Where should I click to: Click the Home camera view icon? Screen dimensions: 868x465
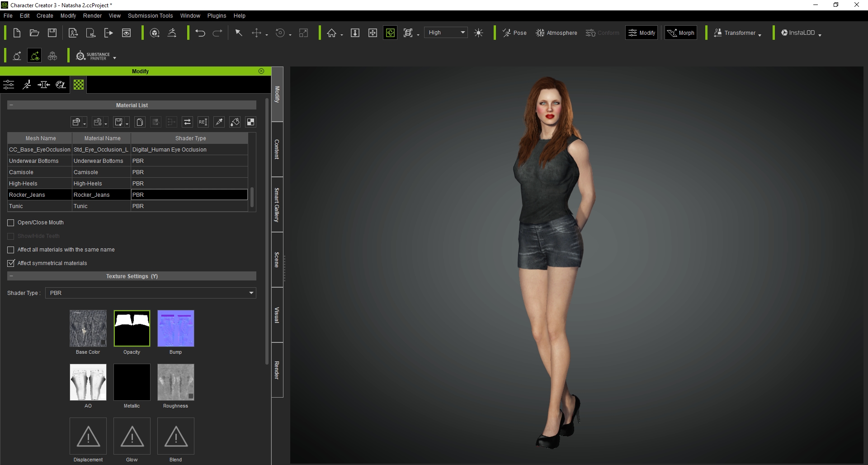(x=331, y=33)
